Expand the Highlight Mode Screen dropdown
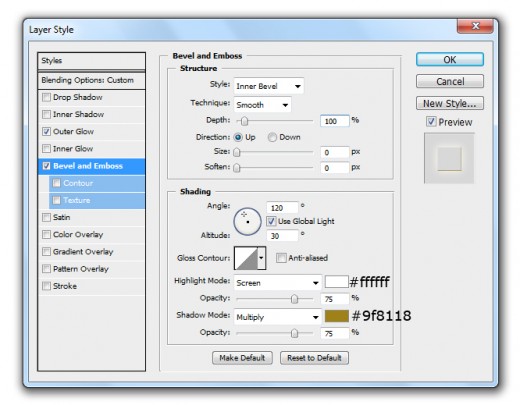Image resolution: width=520 pixels, height=405 pixels. 278,283
